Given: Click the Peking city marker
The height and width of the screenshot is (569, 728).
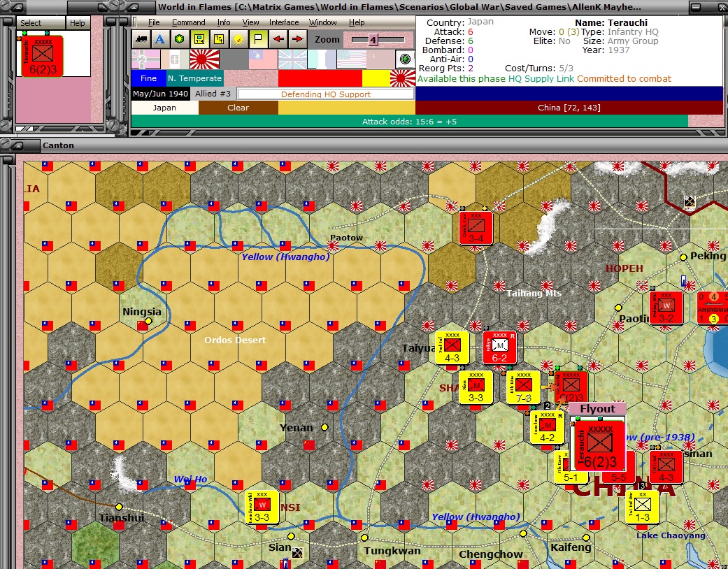Looking at the screenshot, I should (683, 257).
